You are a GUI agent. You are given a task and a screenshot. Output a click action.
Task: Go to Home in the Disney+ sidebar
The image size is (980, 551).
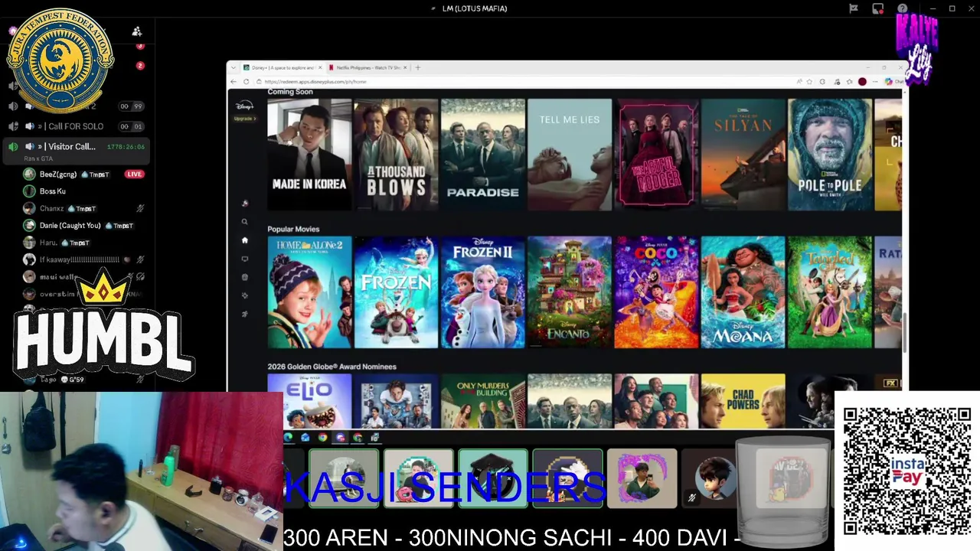click(244, 240)
